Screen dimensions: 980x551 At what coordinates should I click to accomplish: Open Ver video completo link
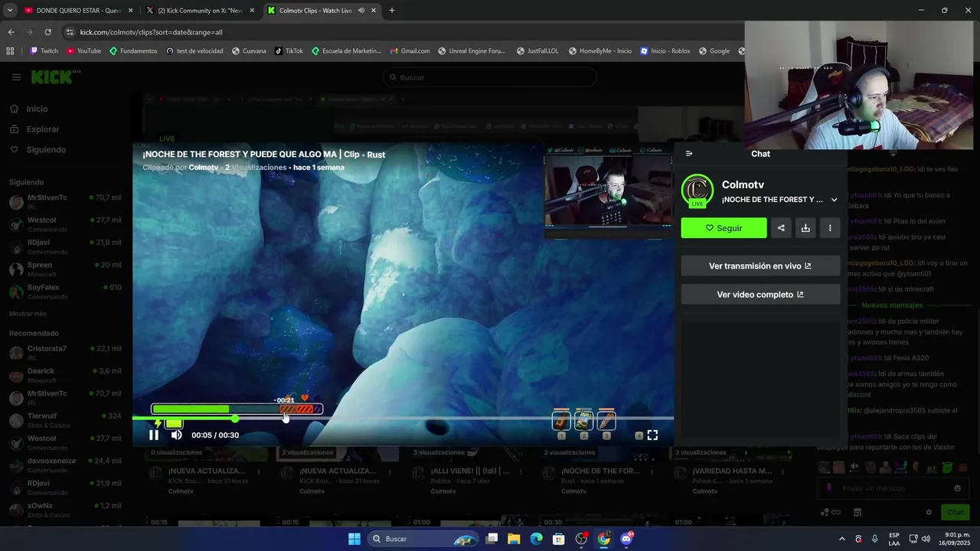click(760, 295)
